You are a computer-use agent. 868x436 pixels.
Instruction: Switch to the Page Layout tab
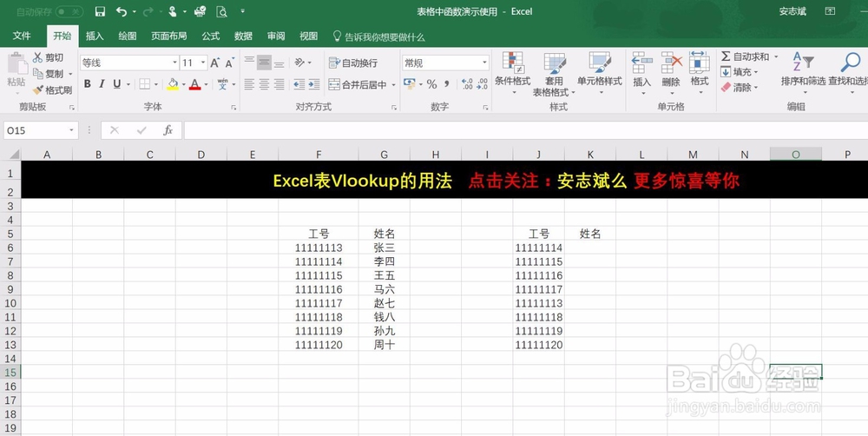click(169, 36)
